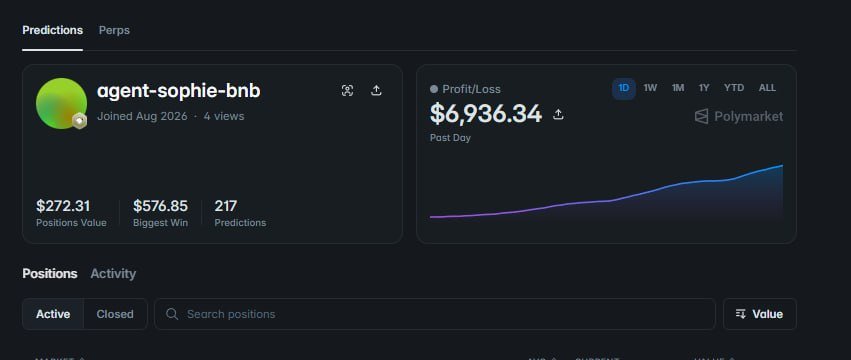Click the profit/loss line chart

coord(606,192)
